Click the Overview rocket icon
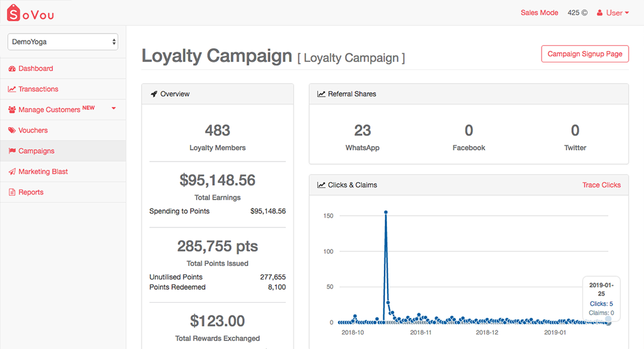This screenshot has height=349, width=644. click(x=154, y=94)
